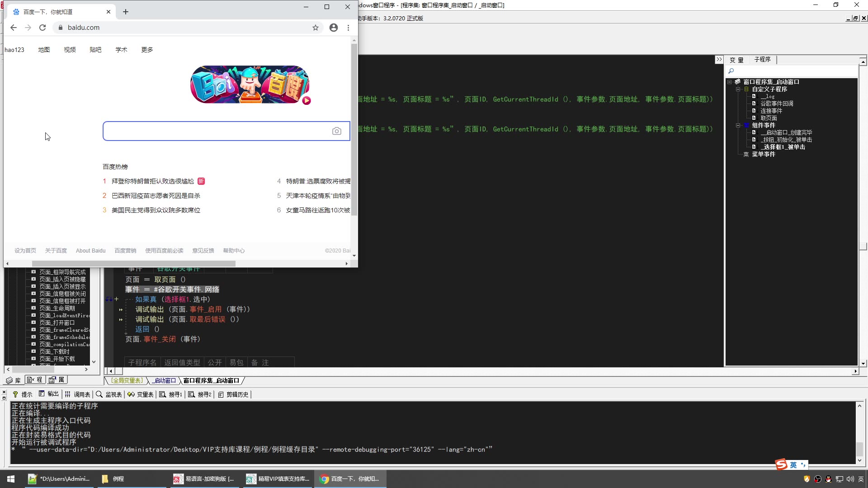The image size is (868, 488).
Task: Click About Baidu footer link
Action: click(90, 251)
